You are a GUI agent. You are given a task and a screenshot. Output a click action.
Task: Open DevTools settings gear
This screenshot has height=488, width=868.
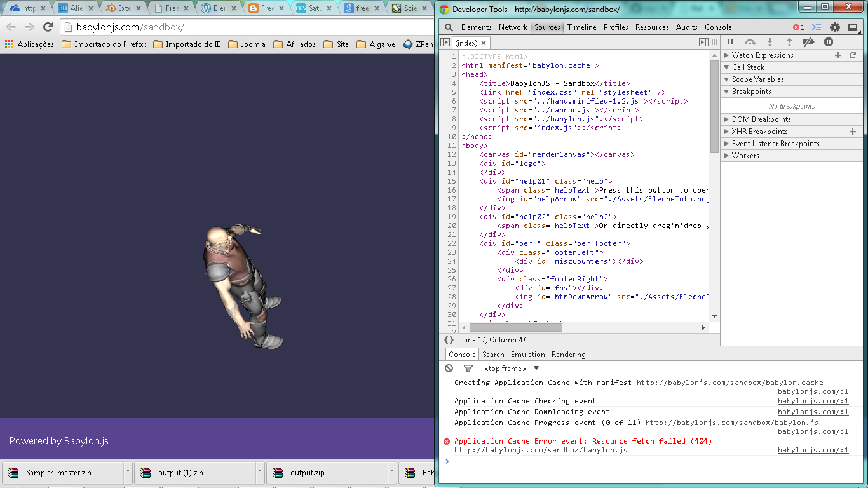[835, 27]
